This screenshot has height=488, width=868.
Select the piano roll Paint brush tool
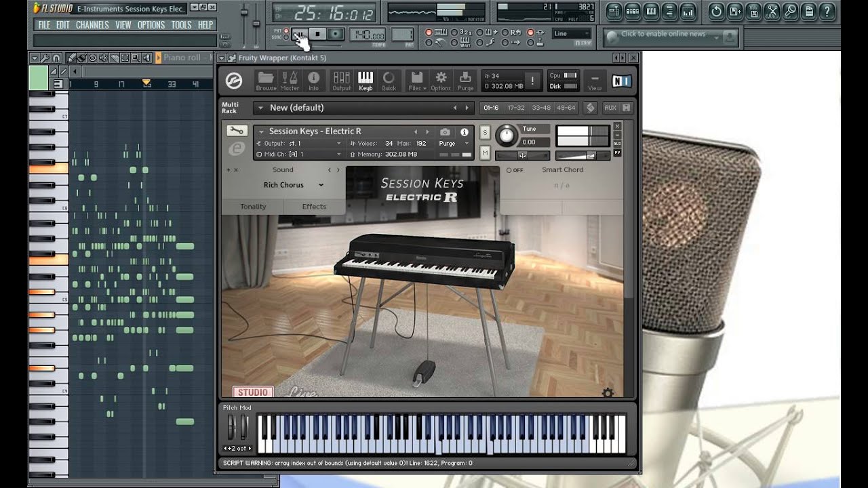81,58
